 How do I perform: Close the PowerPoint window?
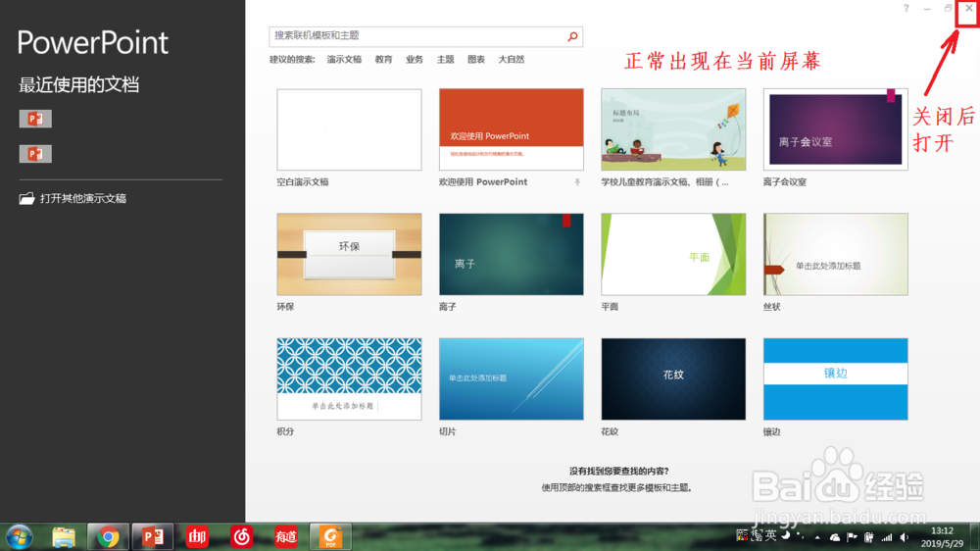[969, 8]
